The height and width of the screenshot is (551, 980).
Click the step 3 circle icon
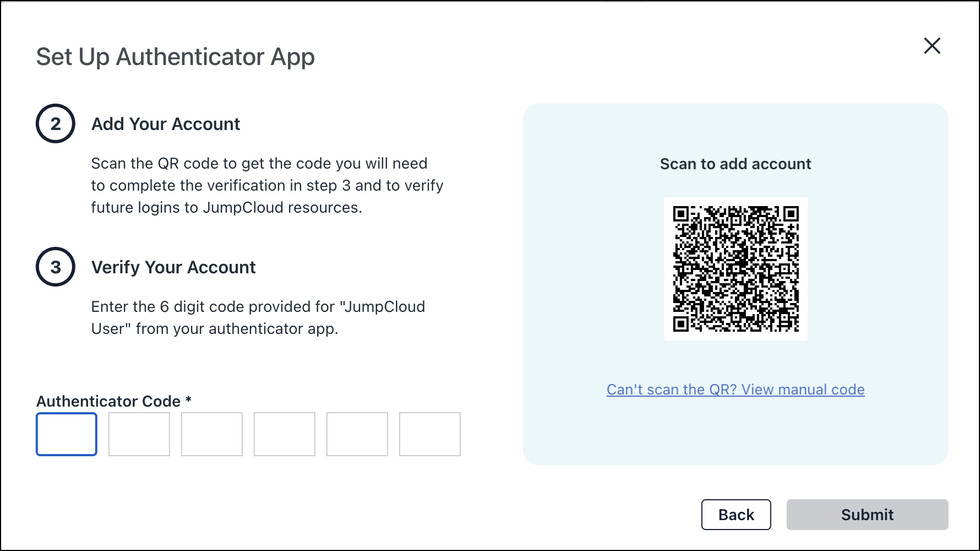click(55, 267)
